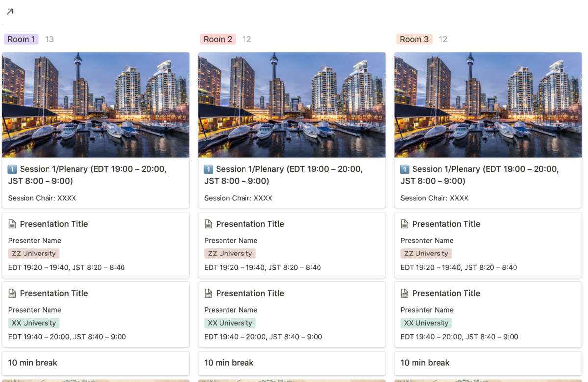Click Session Chair: XXXX text in Room 1
588x382 pixels.
click(x=42, y=198)
